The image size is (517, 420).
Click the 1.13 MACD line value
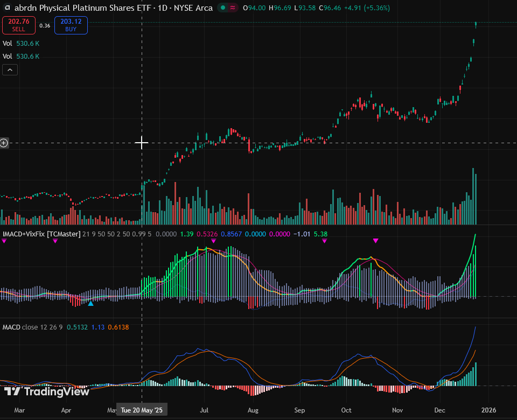(x=98, y=327)
